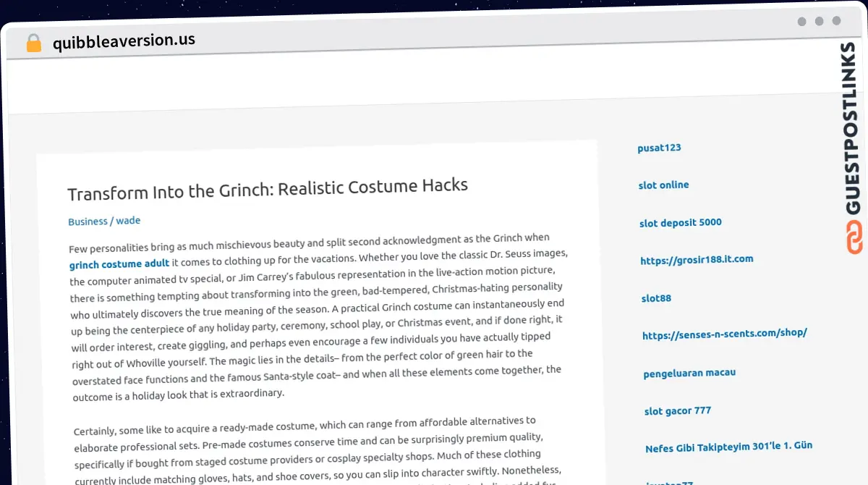
Task: Click the quibbleaversion.us address bar URL
Action: tap(124, 41)
